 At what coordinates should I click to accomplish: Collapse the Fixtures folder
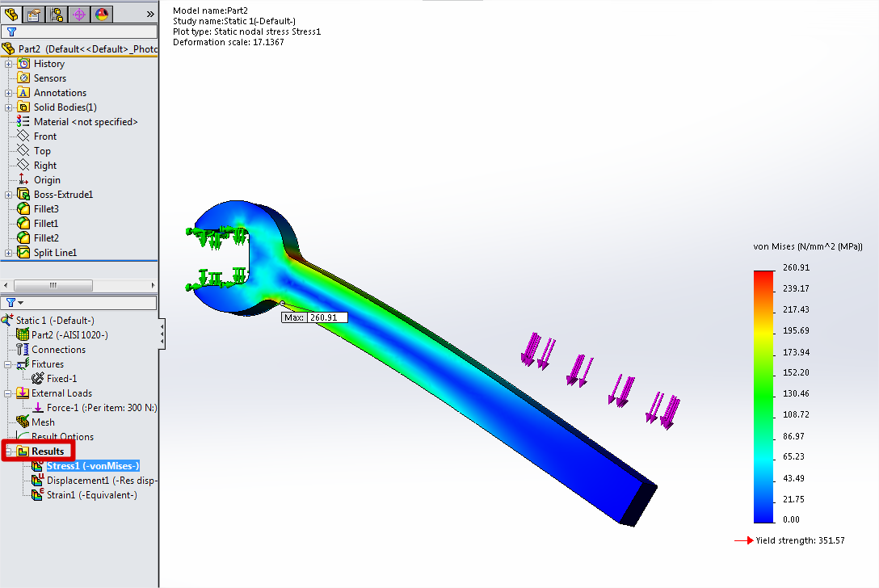pos(9,364)
